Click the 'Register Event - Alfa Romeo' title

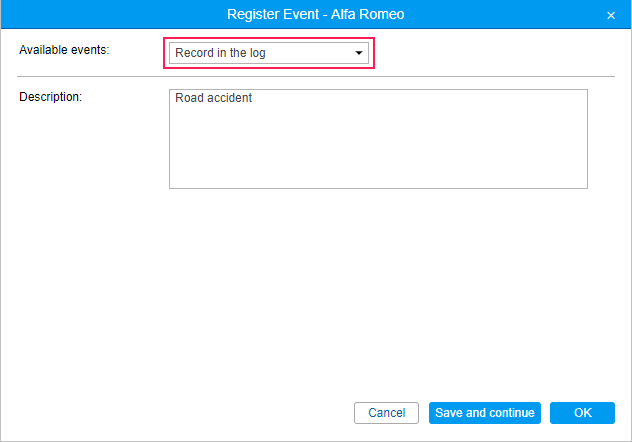tap(316, 15)
